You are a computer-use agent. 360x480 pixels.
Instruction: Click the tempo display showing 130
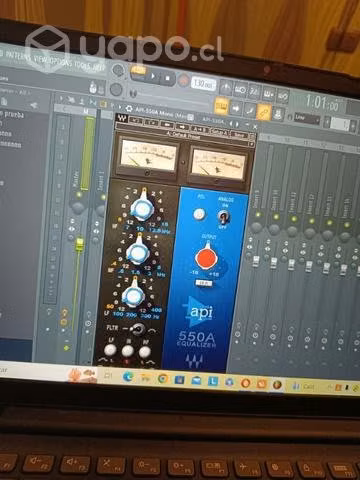pos(203,83)
